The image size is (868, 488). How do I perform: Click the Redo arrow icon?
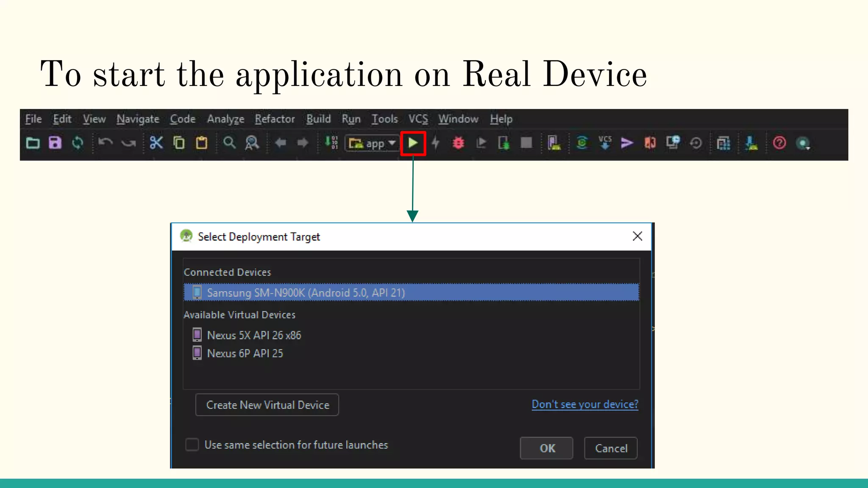click(x=128, y=143)
